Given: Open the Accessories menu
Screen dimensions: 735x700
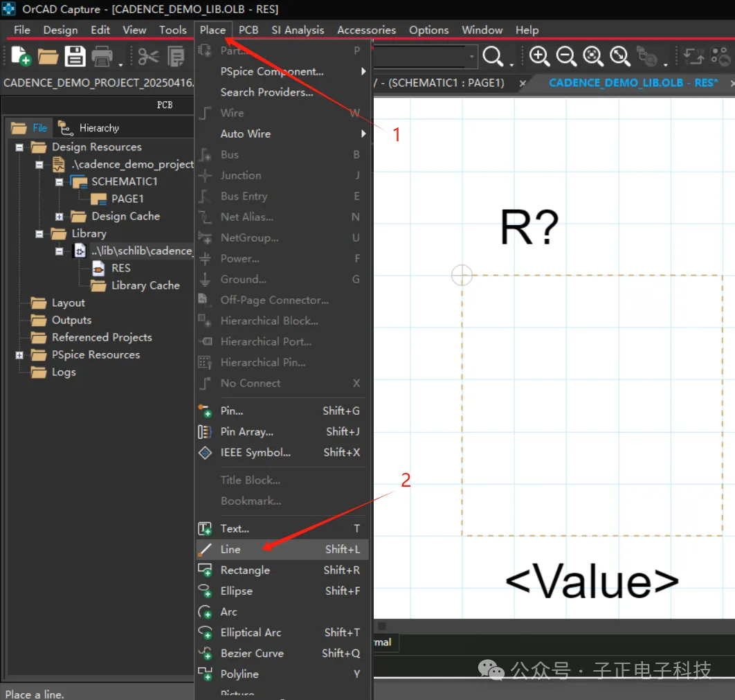Looking at the screenshot, I should pos(367,30).
